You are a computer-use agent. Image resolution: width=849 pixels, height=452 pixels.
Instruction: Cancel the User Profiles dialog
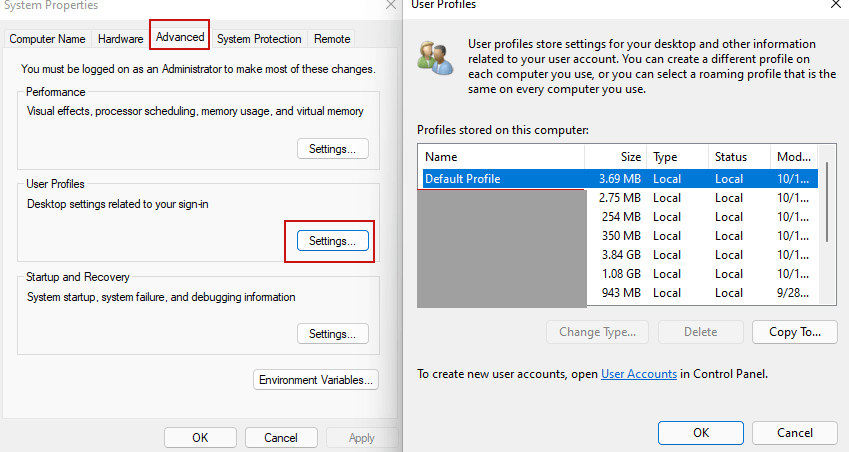(x=795, y=433)
